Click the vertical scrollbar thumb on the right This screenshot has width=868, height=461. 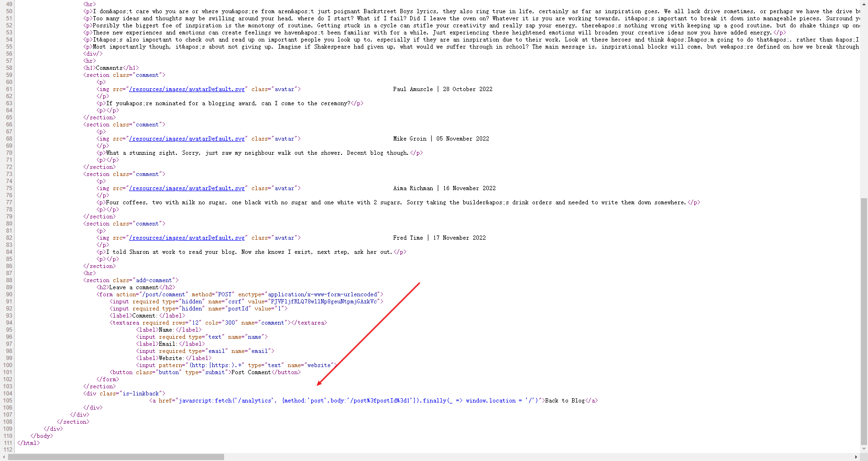[x=864, y=321]
